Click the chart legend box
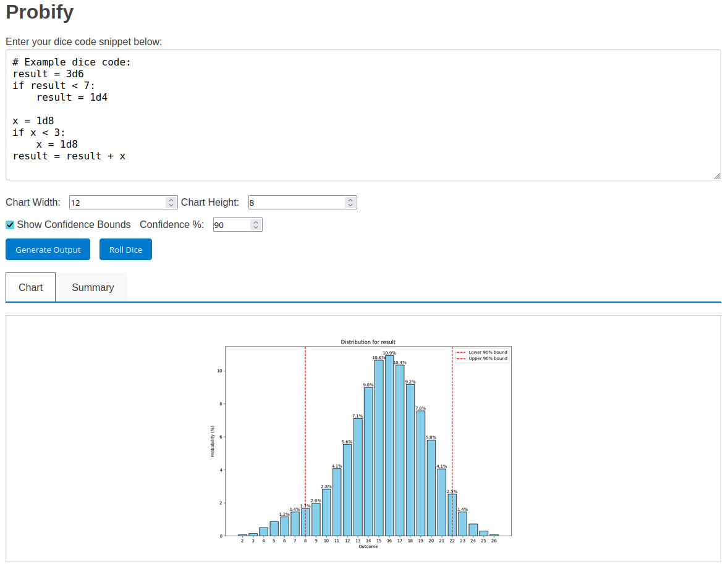Viewport: 728px width, 569px height. [482, 355]
